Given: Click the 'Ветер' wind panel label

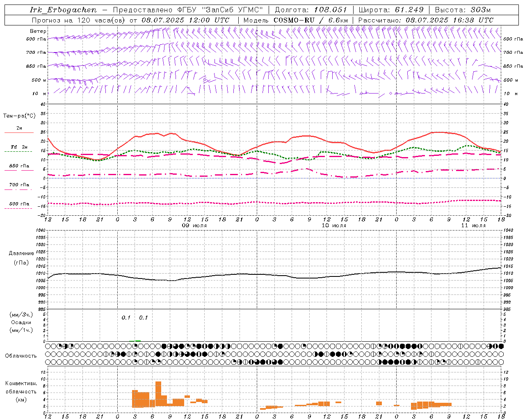Looking at the screenshot, I should (38, 31).
